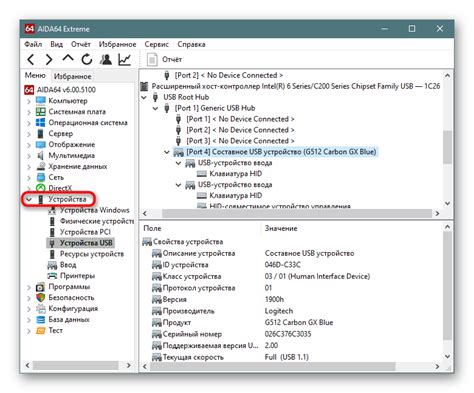The height and width of the screenshot is (393, 474).
Task: Click the Принтеры printer icon
Action: 52,276
